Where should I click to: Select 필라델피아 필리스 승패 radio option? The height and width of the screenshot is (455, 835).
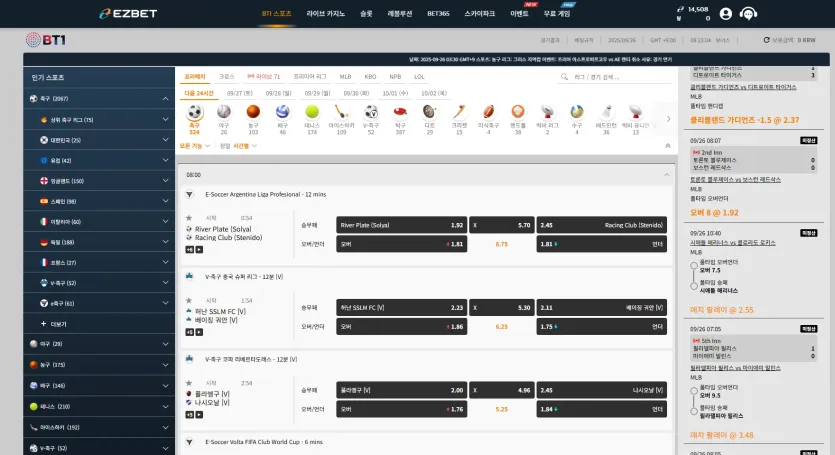pos(693,411)
